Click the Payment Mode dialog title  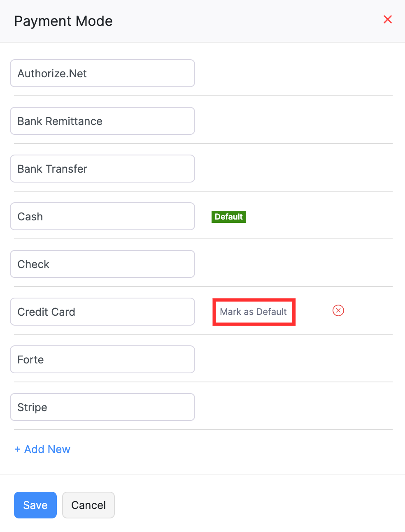tap(63, 21)
